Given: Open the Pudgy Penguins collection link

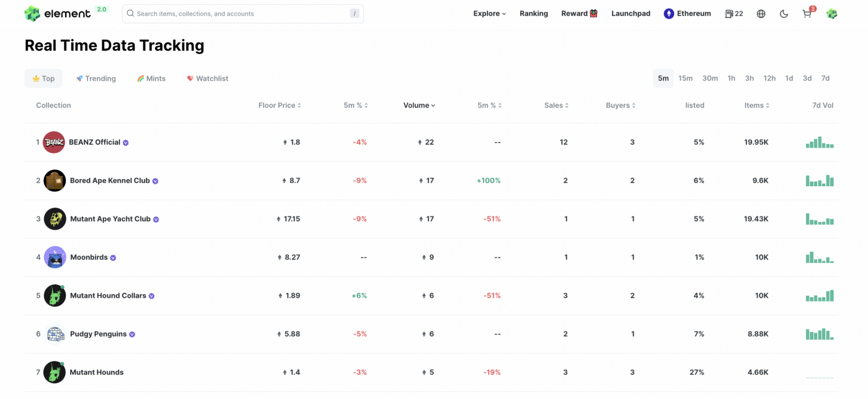Looking at the screenshot, I should pyautogui.click(x=98, y=334).
